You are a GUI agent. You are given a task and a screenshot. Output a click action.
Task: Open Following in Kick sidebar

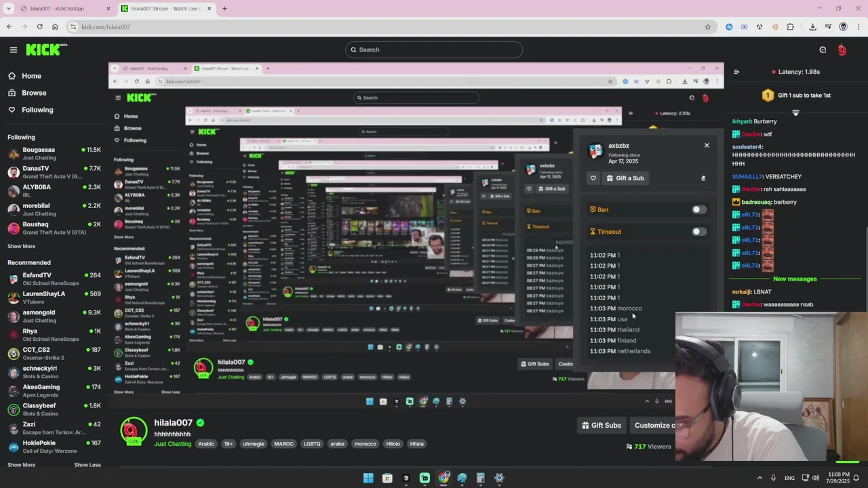[37, 110]
